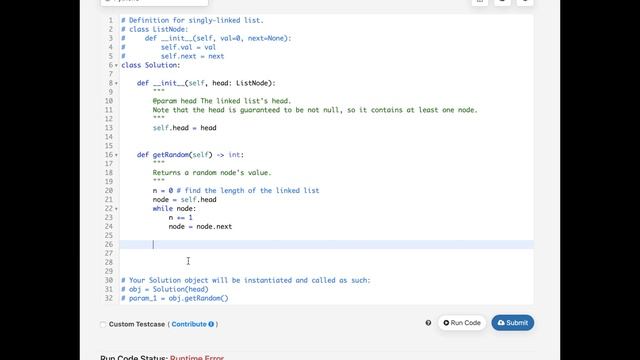Screen dimensions: 640x360
Task: Click line number 32 in gutter
Action: 109,298
